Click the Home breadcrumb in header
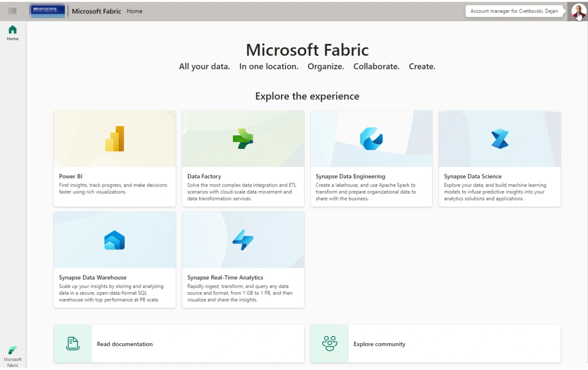 tap(134, 11)
